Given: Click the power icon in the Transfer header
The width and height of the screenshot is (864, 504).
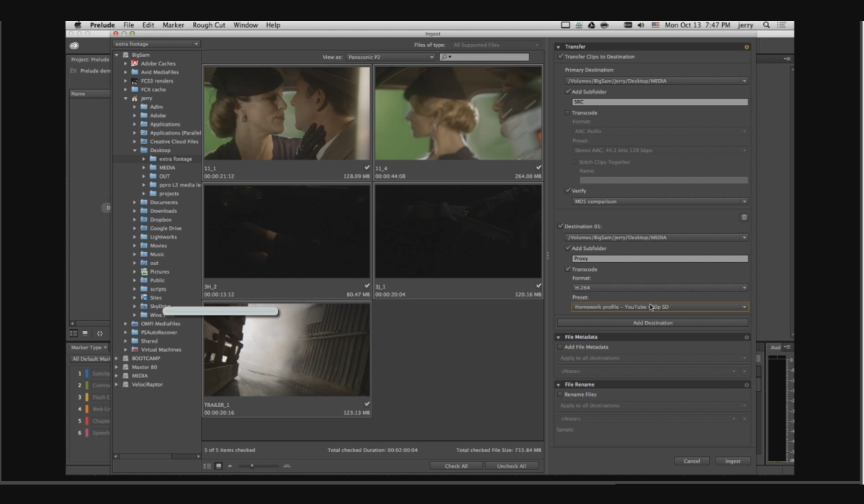Looking at the screenshot, I should click(747, 47).
